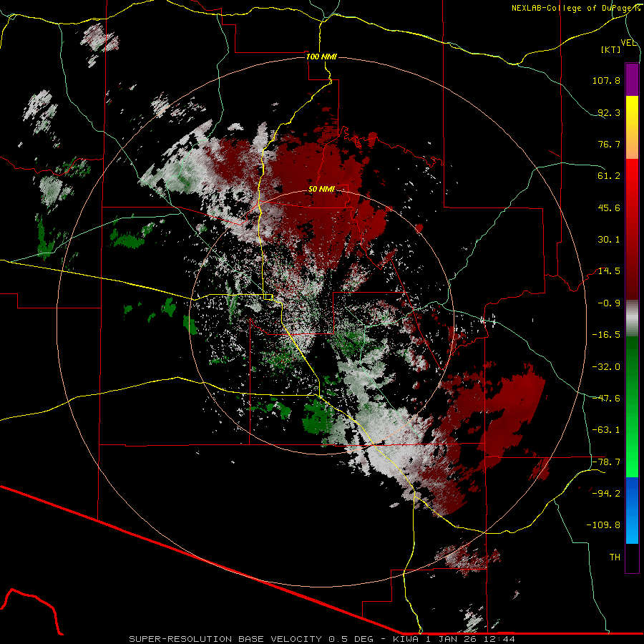This screenshot has height=644, width=644.
Task: Click the "100 NMI" range ring label
Action: [x=321, y=57]
